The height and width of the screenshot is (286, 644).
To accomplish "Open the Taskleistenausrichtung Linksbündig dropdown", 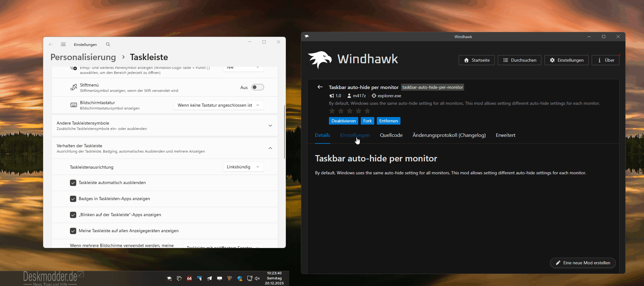I will tap(243, 167).
